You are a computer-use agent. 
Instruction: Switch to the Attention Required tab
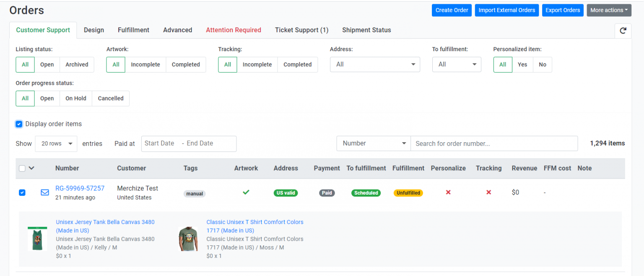(x=234, y=30)
